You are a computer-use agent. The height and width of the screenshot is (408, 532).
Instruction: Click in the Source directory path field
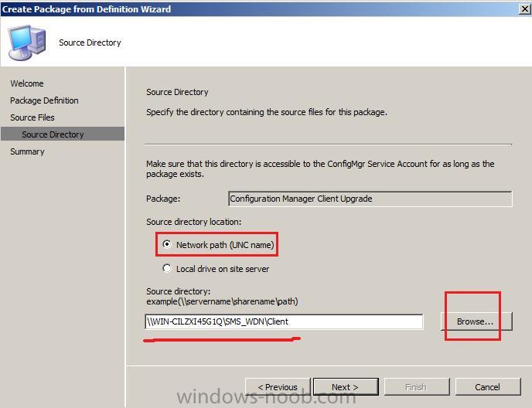click(284, 321)
